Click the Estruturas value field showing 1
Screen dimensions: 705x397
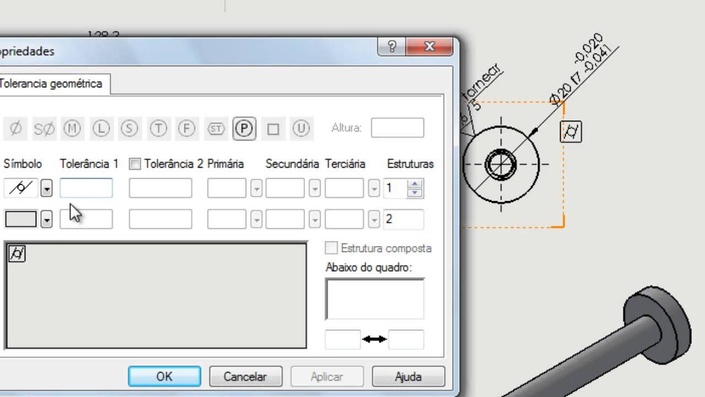(395, 188)
